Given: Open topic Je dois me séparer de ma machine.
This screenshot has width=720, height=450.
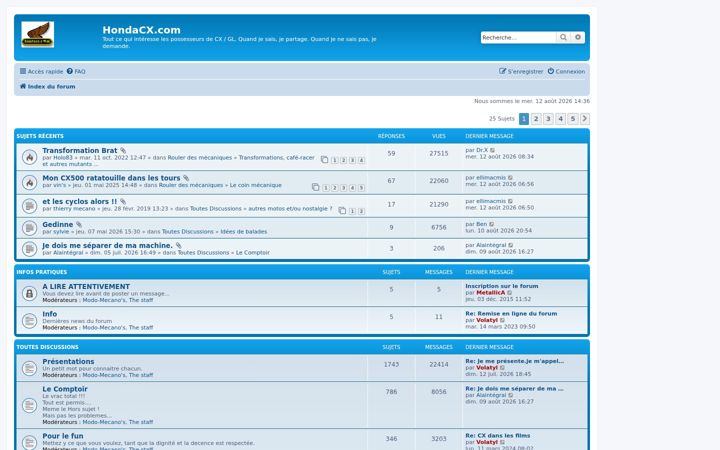Looking at the screenshot, I should point(107,246).
